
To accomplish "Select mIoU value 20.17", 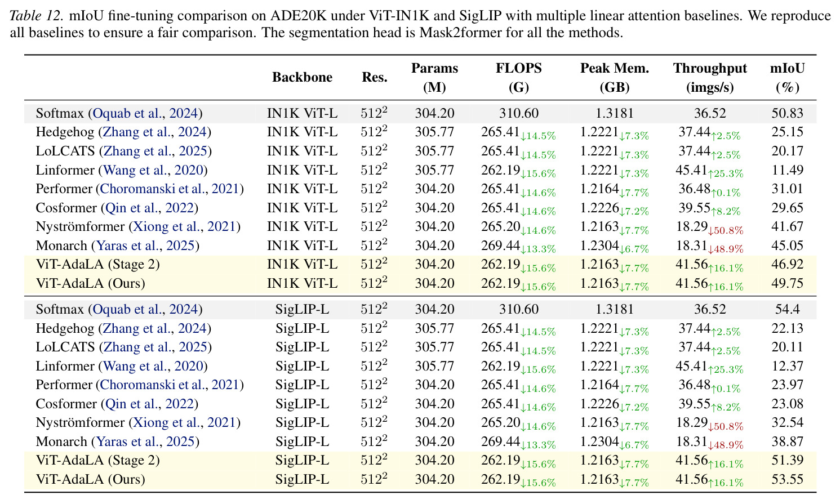I will [788, 151].
